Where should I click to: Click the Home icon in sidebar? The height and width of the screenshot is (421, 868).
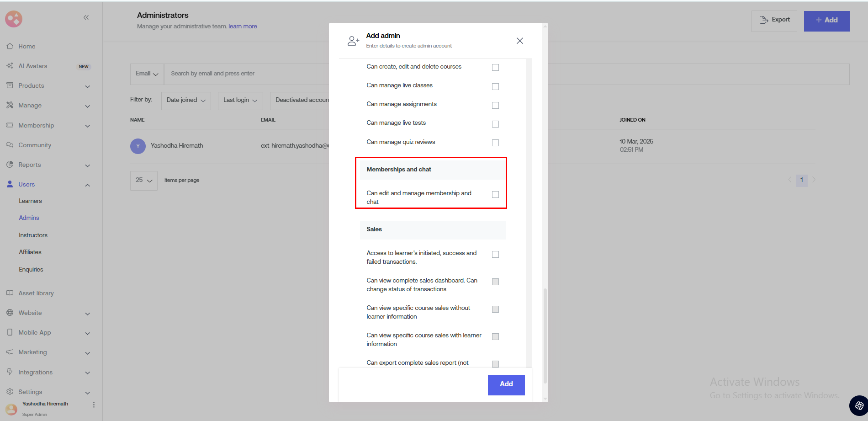tap(10, 46)
